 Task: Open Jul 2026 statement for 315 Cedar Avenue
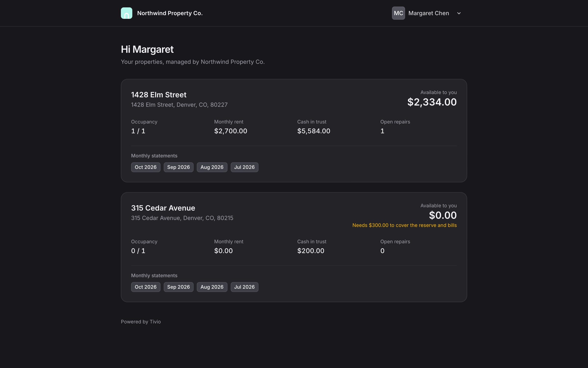(244, 287)
